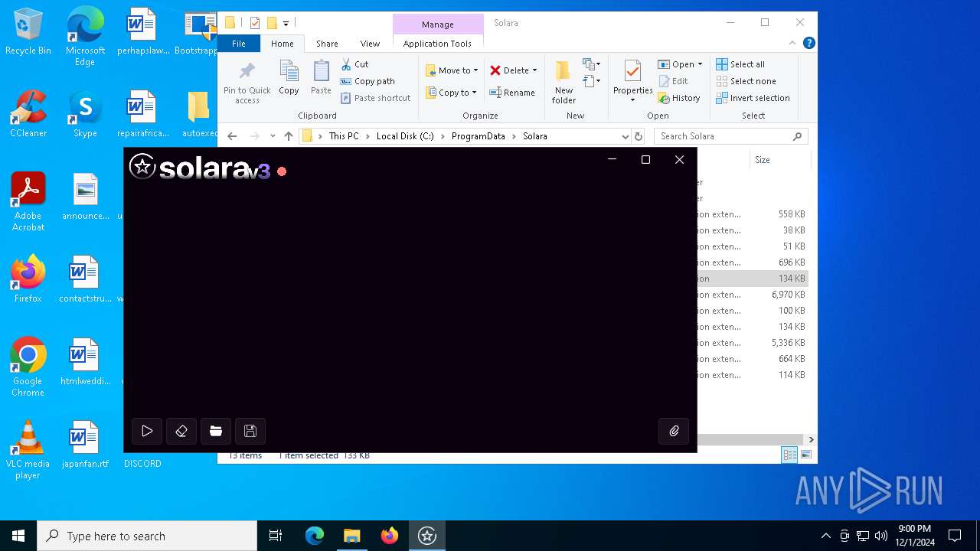Viewport: 980px width, 551px height.
Task: Open address bar history dropdown
Action: pyautogui.click(x=626, y=136)
